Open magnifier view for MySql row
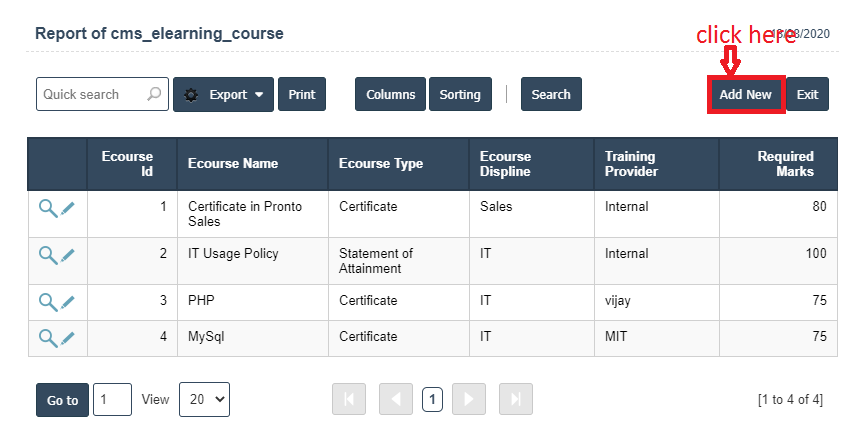 (x=48, y=338)
